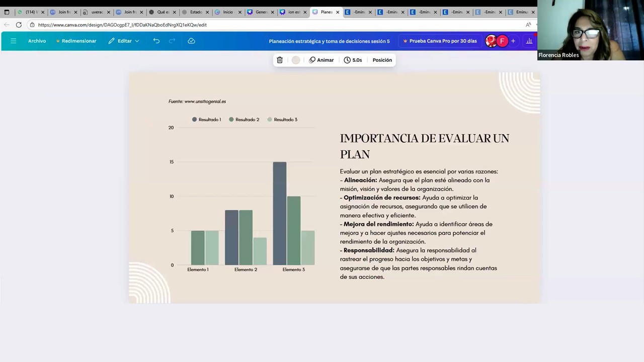Click the Animar button
The image size is (644, 362).
321,60
